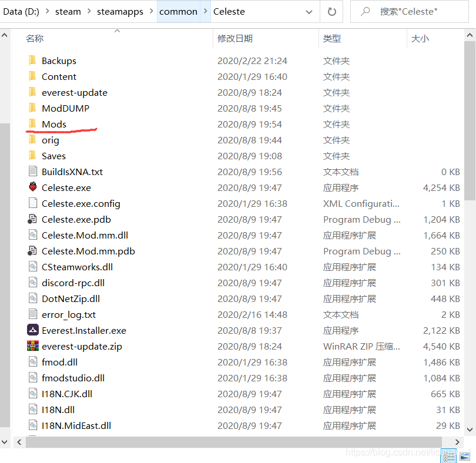Image resolution: width=476 pixels, height=463 pixels.
Task: Expand the chevron after Data (D:)
Action: coord(48,11)
